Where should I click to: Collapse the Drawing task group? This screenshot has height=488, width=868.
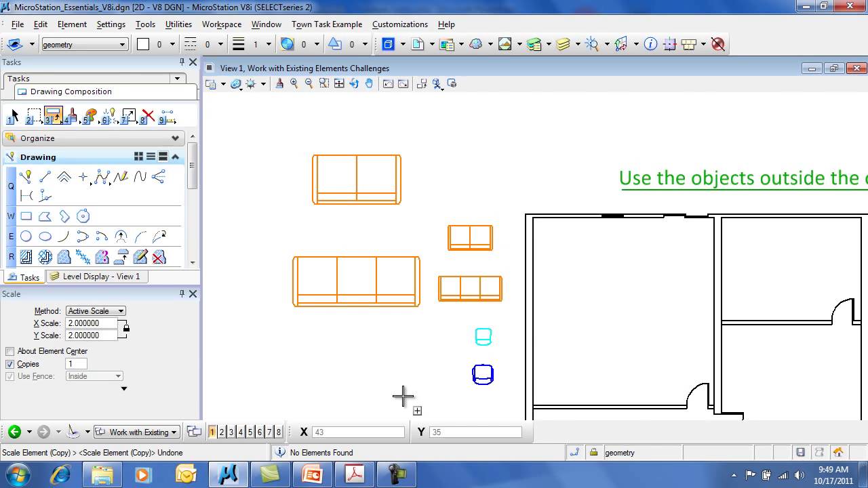pos(175,157)
